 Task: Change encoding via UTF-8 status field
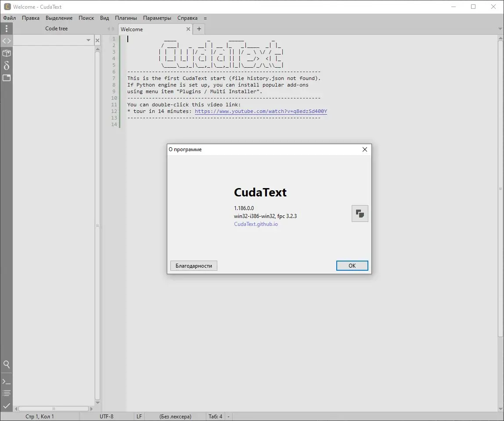point(106,417)
